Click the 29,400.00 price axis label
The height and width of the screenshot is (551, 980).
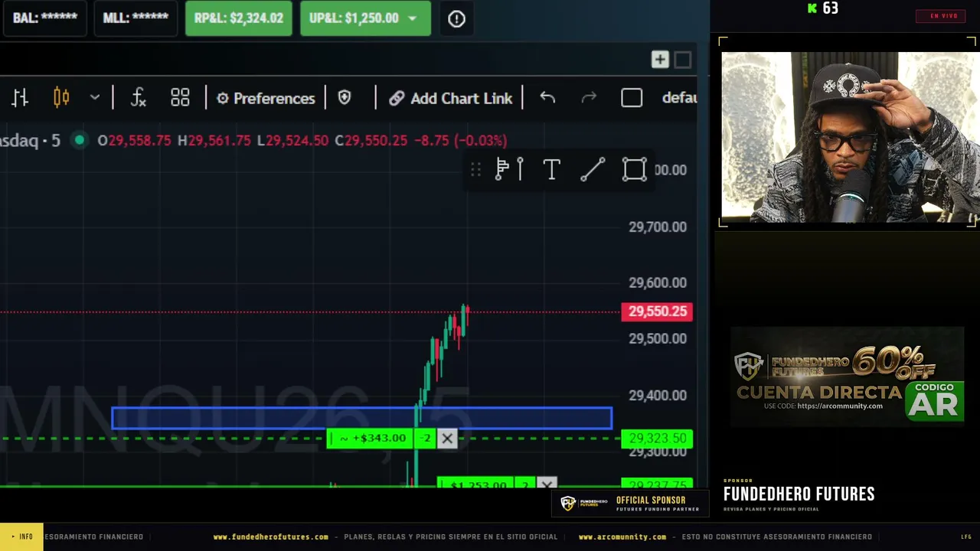658,395
